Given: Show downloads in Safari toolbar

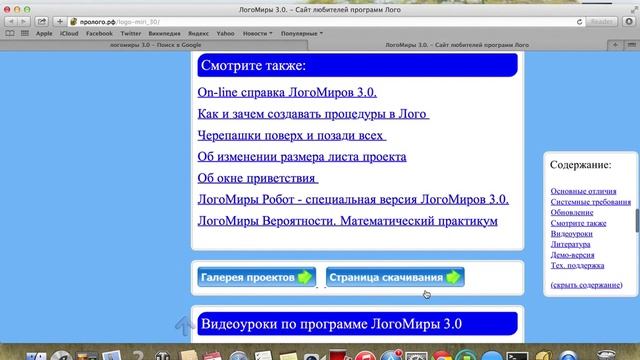Looking at the screenshot, I should point(629,22).
